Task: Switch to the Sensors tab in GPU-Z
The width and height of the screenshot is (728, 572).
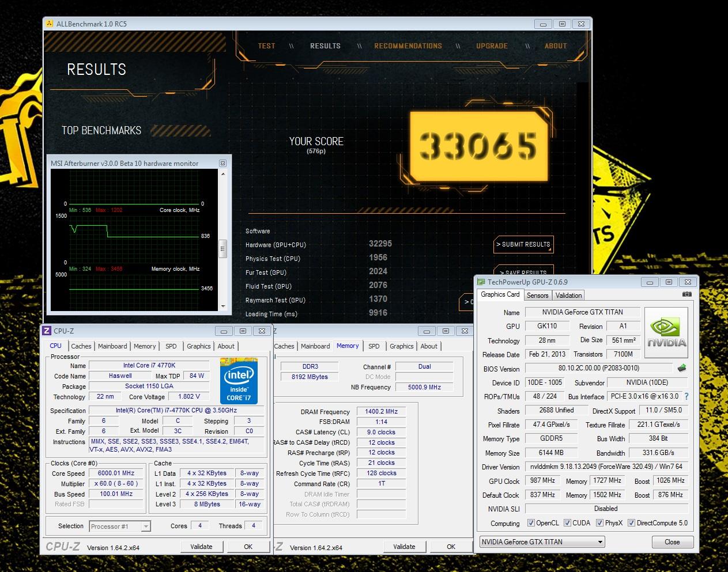Action: tap(537, 296)
